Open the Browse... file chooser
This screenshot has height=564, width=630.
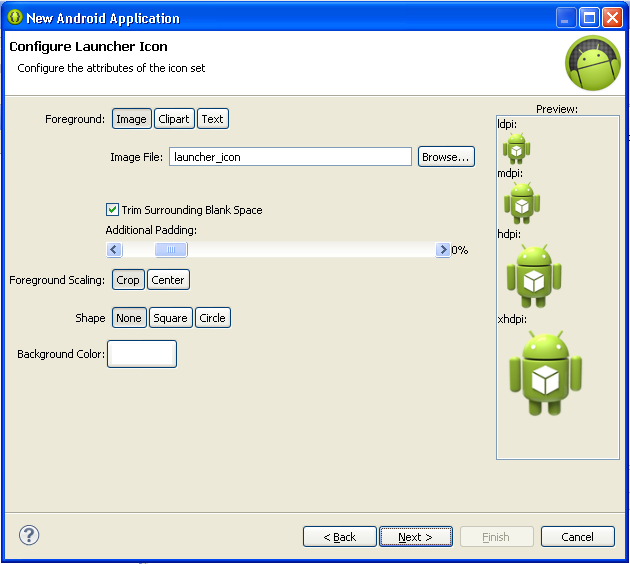pyautogui.click(x=446, y=157)
